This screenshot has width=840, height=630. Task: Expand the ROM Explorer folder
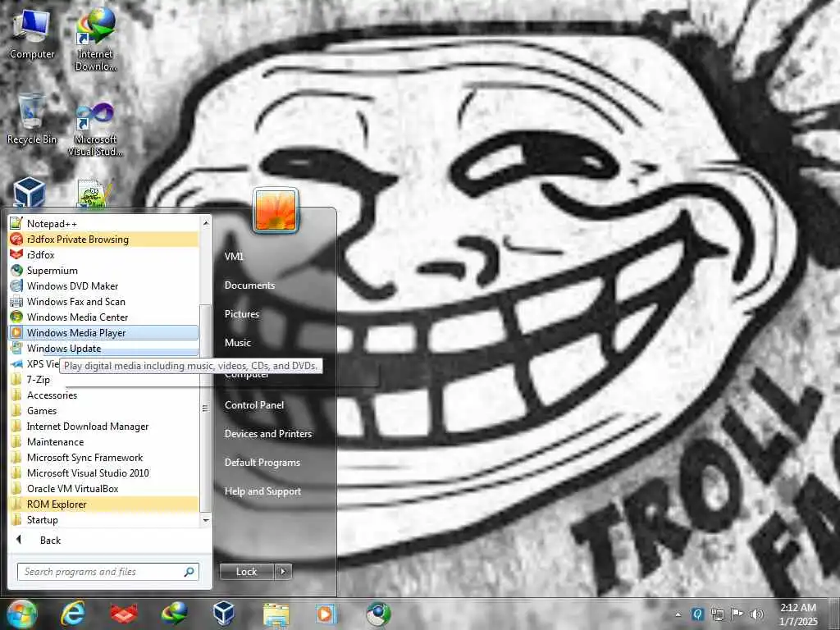pos(103,504)
